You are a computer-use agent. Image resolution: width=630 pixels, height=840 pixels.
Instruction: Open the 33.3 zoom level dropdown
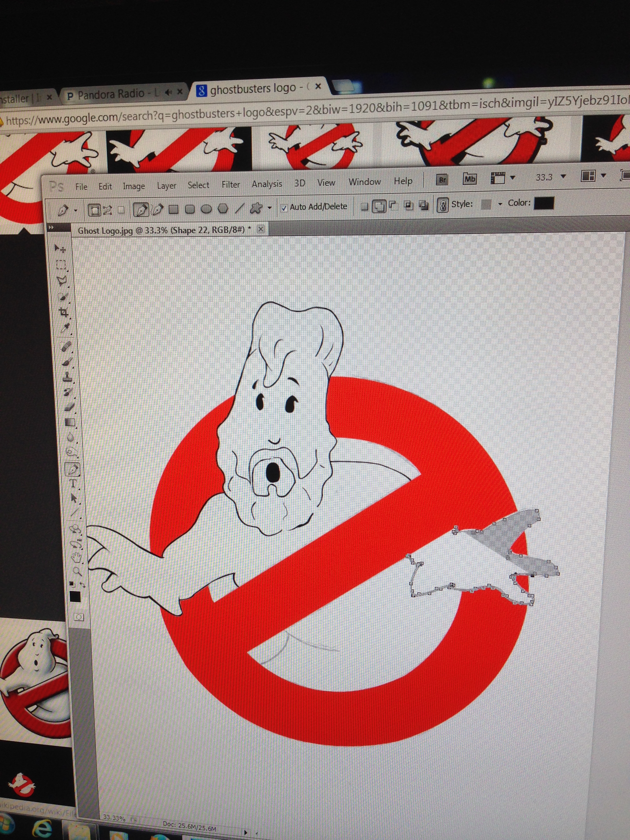point(563,177)
